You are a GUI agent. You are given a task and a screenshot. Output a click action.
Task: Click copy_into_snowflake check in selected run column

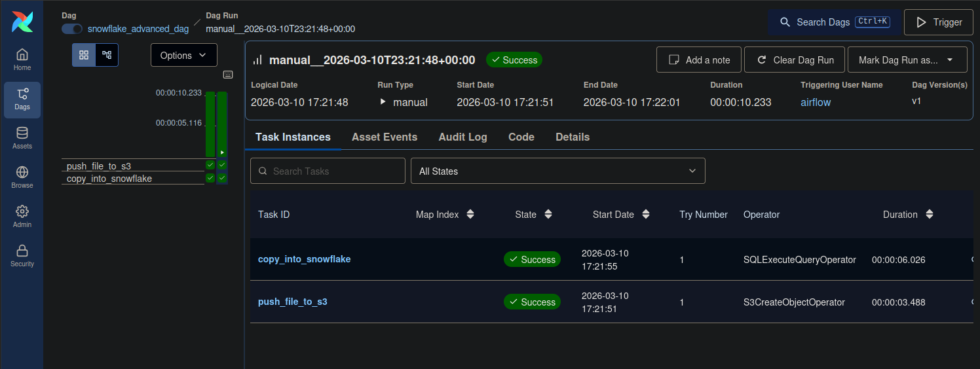[222, 178]
